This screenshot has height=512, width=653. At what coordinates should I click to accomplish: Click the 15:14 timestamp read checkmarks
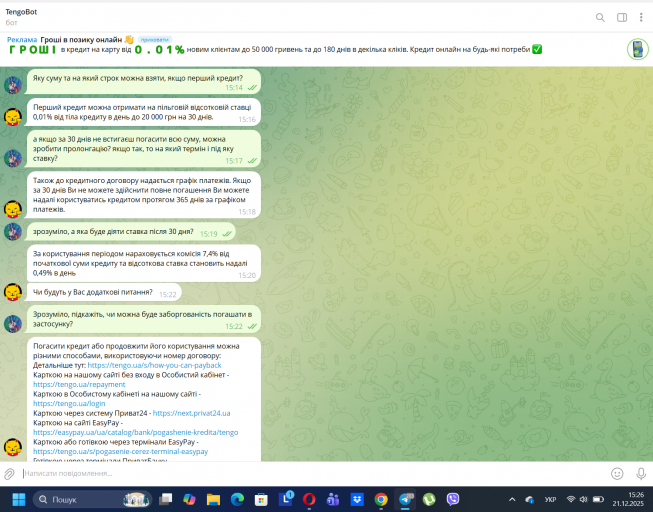252,87
